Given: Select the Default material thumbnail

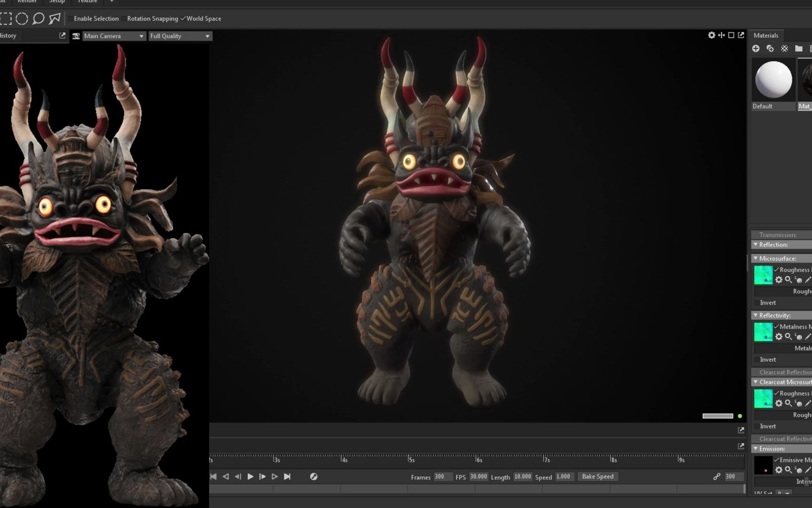Looking at the screenshot, I should click(773, 80).
